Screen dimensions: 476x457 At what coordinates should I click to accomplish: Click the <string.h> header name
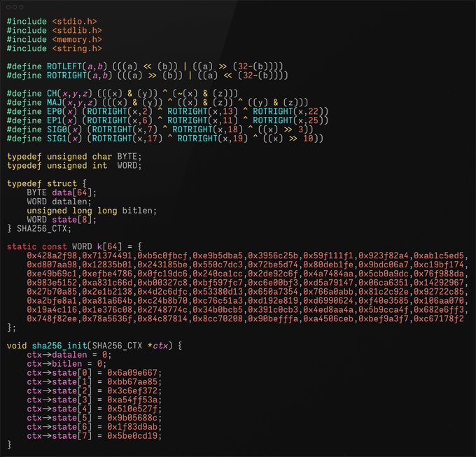pyautogui.click(x=77, y=48)
